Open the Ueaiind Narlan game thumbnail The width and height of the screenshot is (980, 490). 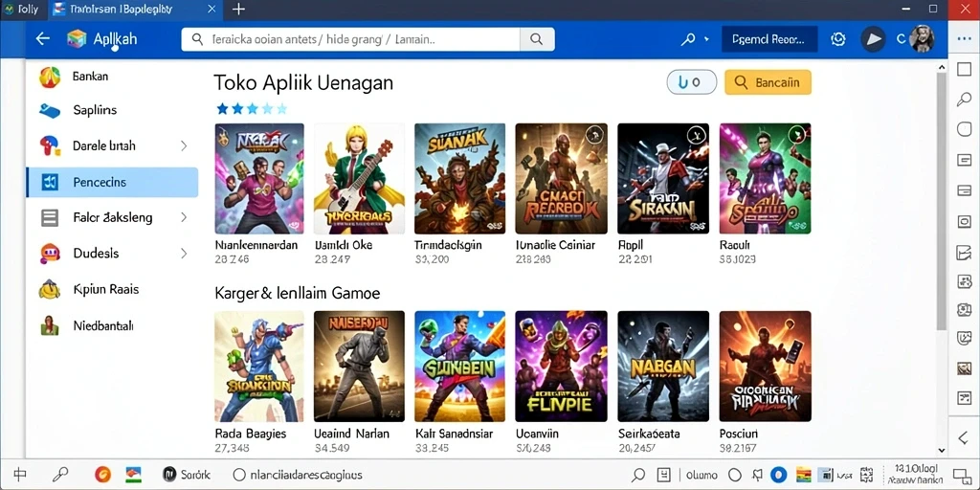click(359, 367)
